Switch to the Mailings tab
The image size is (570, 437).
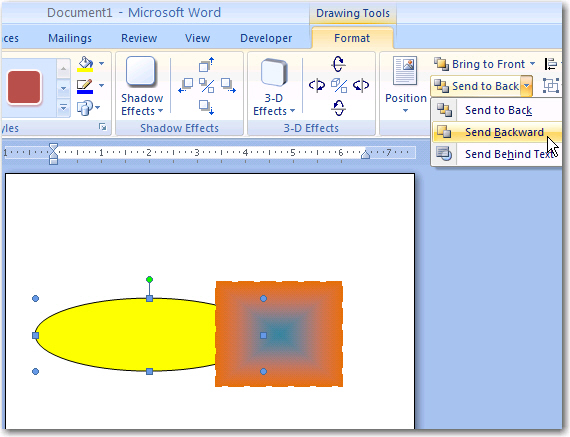(x=70, y=38)
